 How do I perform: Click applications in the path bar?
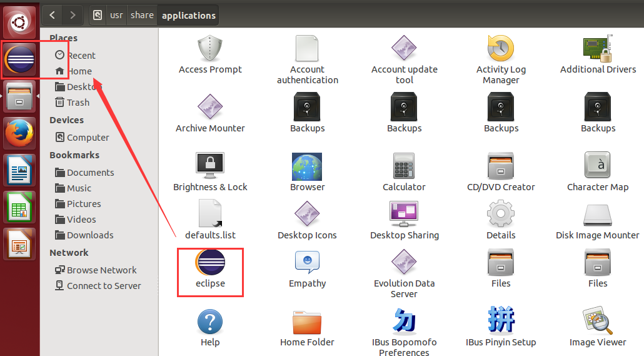click(x=189, y=15)
